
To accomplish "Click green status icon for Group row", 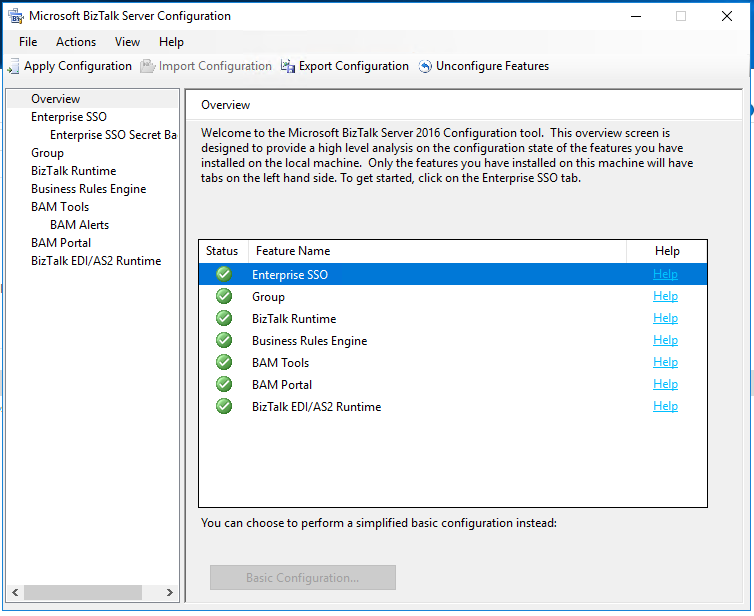I will tap(224, 296).
